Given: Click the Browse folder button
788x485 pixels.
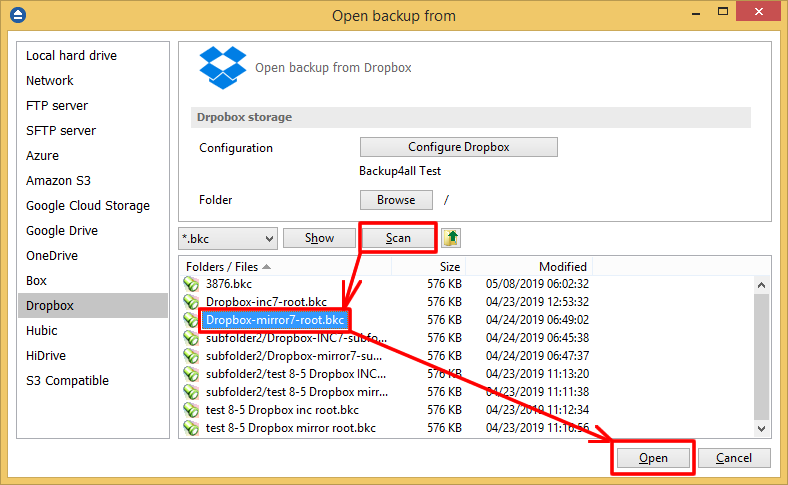Looking at the screenshot, I should (x=396, y=200).
